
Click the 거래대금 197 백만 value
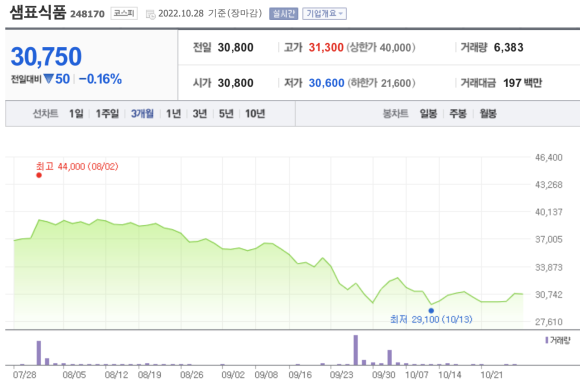pyautogui.click(x=522, y=83)
